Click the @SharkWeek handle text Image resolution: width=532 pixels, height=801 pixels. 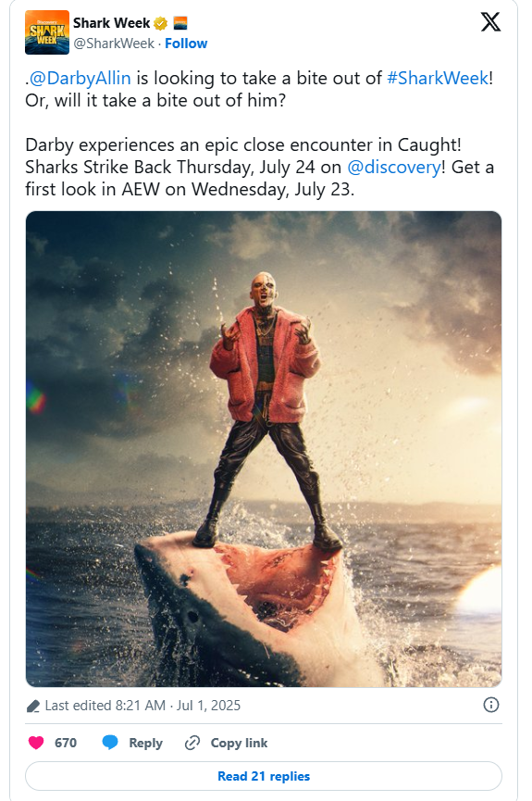coord(114,44)
